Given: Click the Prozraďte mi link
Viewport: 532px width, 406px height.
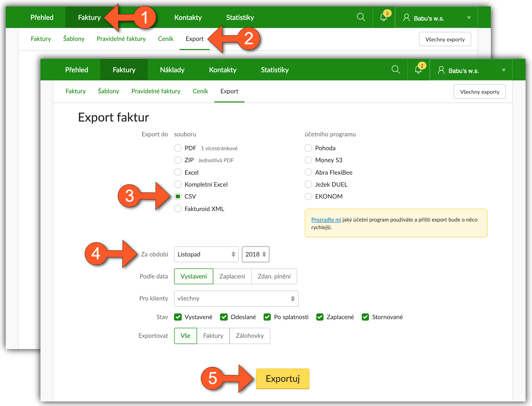Looking at the screenshot, I should point(326,219).
